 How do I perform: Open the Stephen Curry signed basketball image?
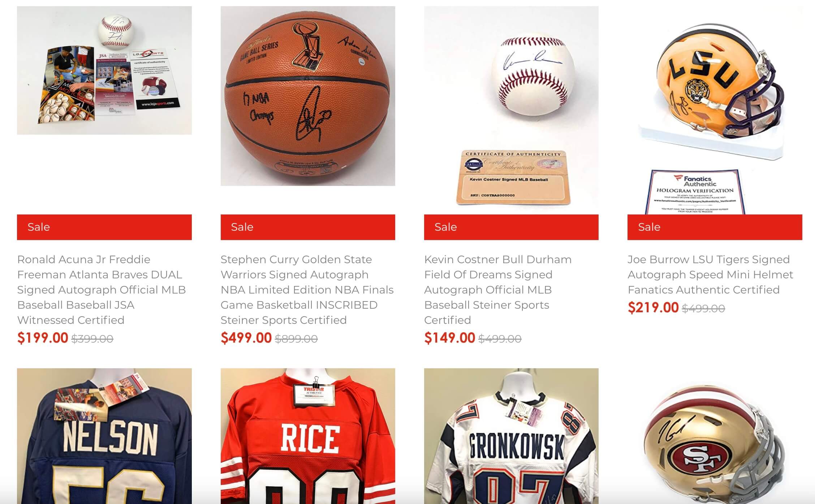pyautogui.click(x=308, y=96)
